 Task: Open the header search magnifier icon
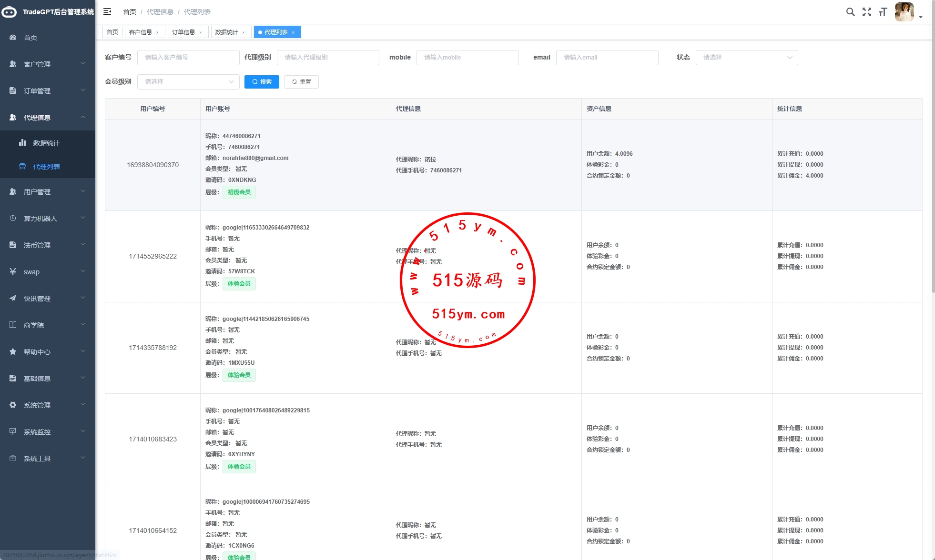850,12
